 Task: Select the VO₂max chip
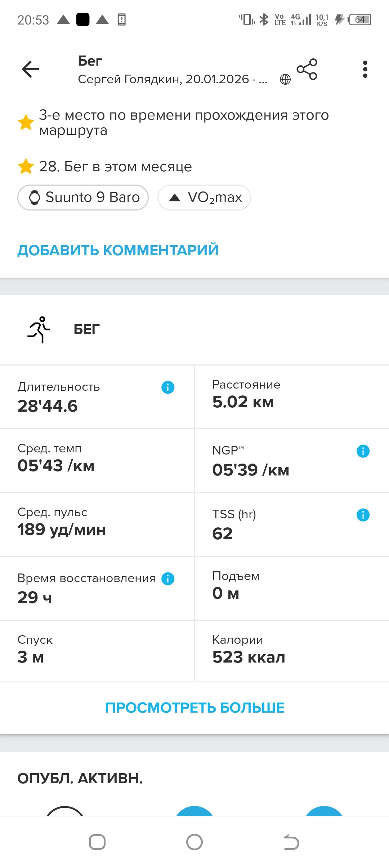coord(204,198)
